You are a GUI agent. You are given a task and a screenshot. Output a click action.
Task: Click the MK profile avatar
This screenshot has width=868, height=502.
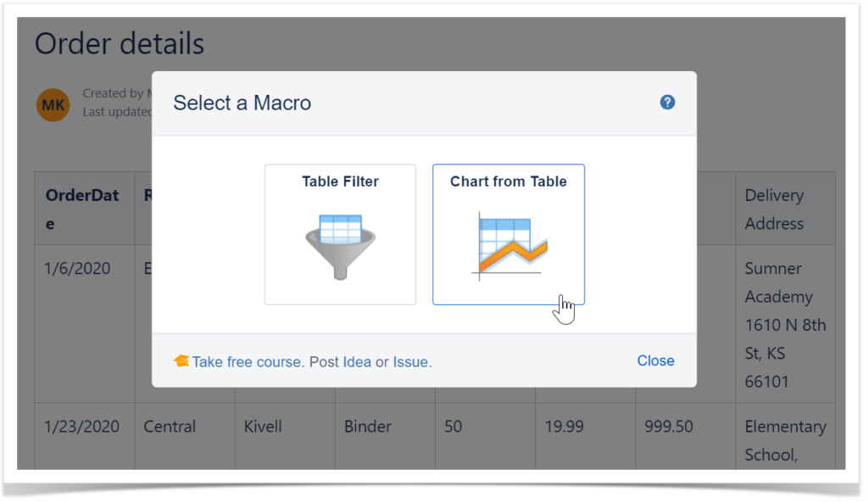53,105
